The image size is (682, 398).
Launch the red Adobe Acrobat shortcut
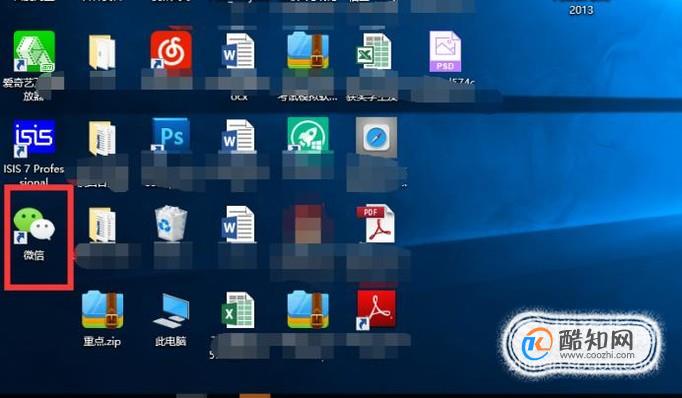point(376,309)
